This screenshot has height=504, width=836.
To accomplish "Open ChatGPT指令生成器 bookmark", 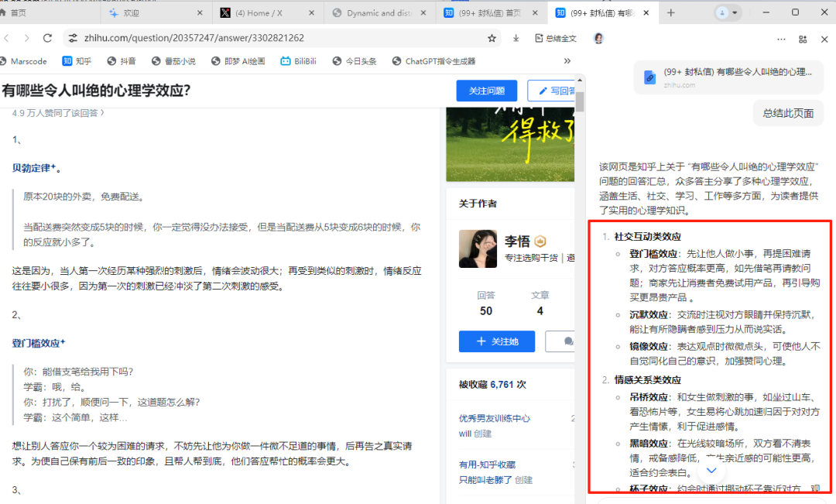I will (x=433, y=61).
